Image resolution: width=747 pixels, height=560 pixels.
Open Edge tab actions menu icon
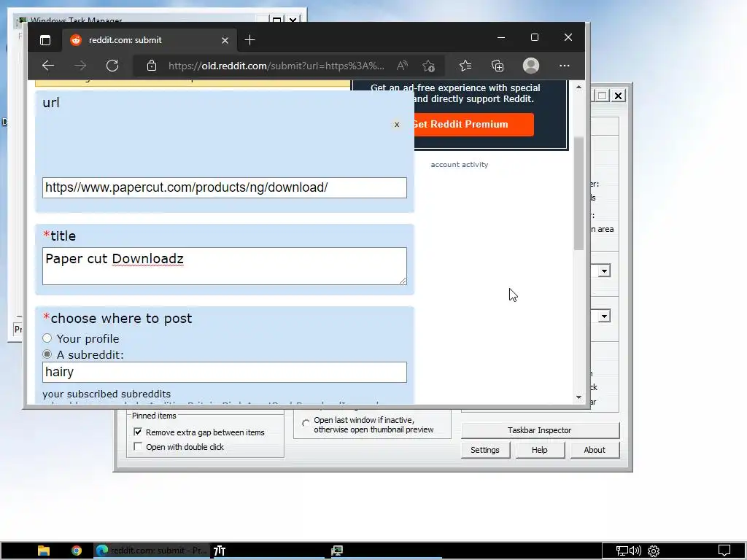click(45, 40)
